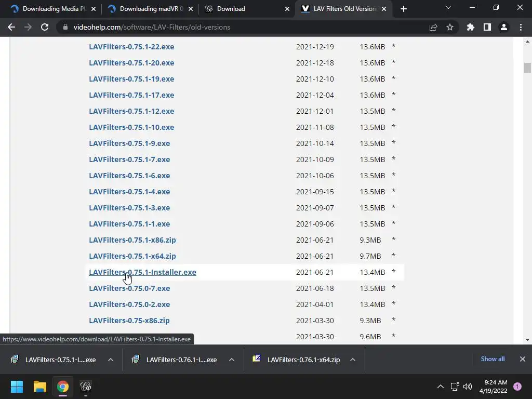The image size is (532, 399).
Task: Close the downloads bar
Action: pyautogui.click(x=523, y=359)
